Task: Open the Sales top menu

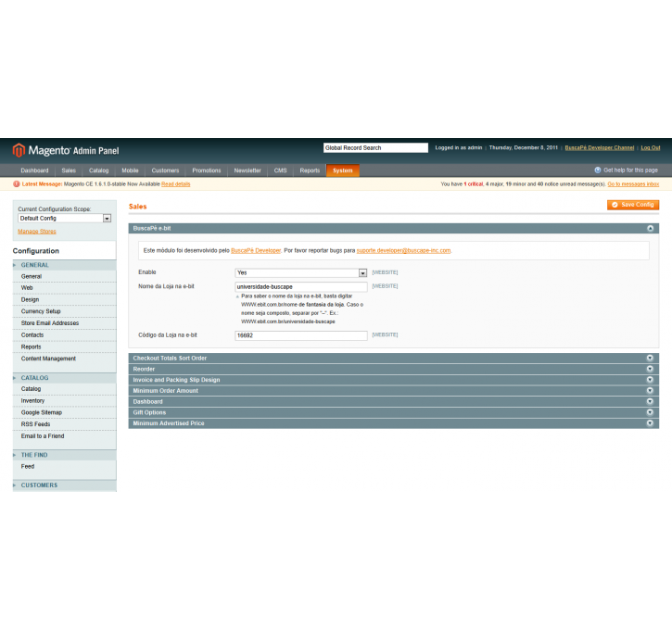Action: [x=69, y=170]
